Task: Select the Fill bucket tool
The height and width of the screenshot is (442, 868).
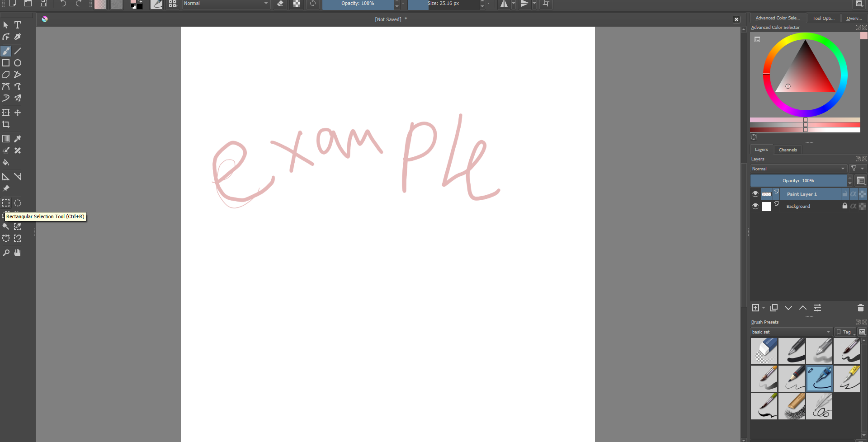Action: pos(6,162)
